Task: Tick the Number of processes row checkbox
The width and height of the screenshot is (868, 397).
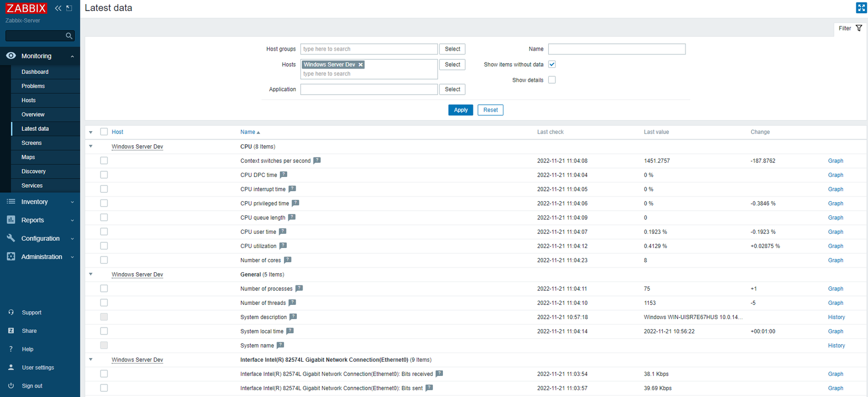Action: [x=104, y=289]
